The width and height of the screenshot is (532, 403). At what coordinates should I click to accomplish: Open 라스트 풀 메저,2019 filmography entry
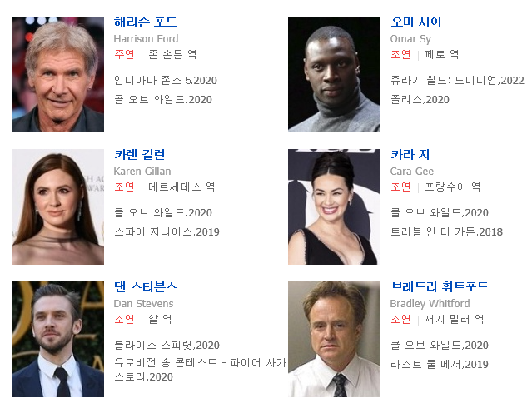click(x=440, y=365)
